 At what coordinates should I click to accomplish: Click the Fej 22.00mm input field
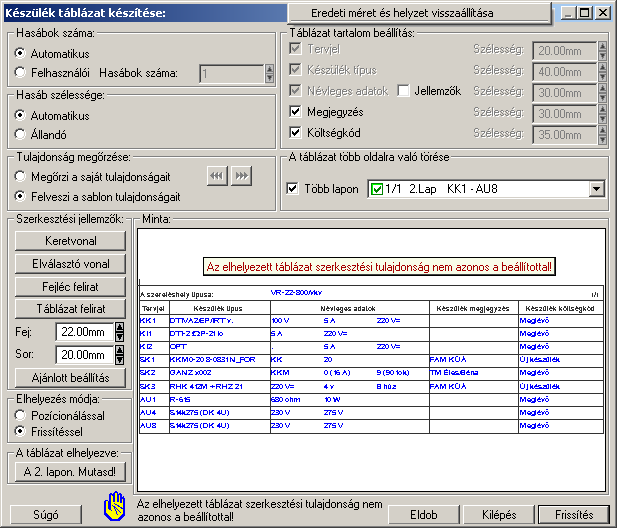pos(85,332)
